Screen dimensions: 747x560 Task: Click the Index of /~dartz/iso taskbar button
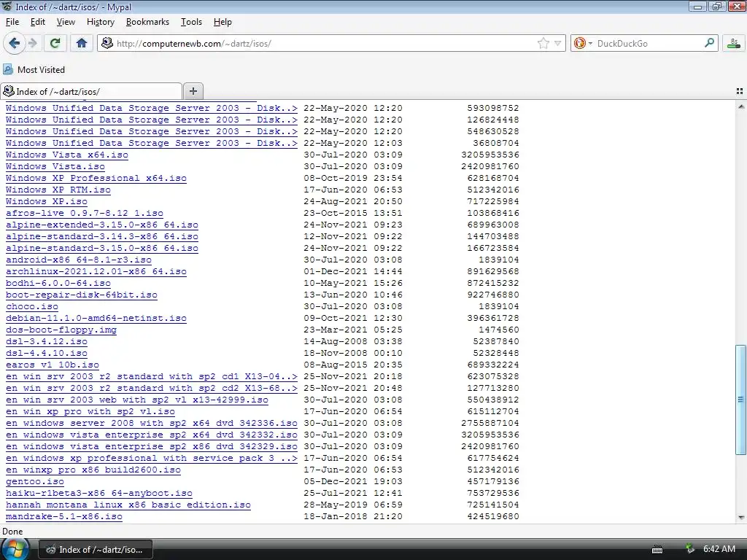click(x=96, y=550)
